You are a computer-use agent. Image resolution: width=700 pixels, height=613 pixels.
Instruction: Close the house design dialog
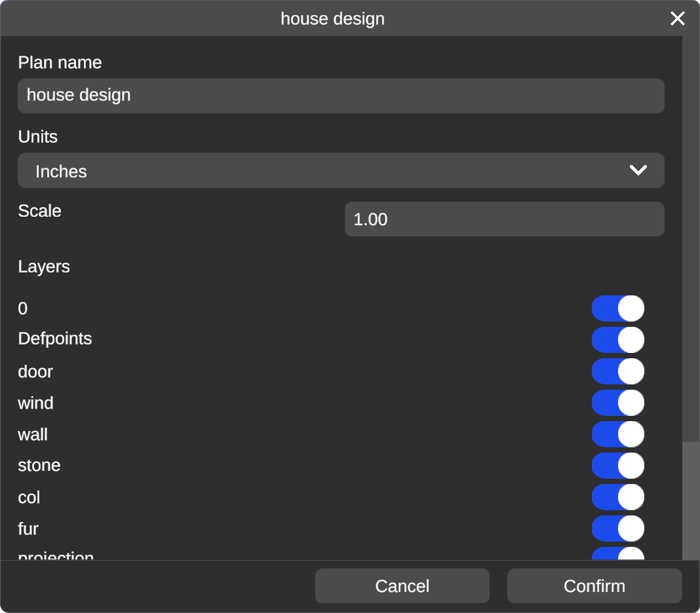point(677,18)
